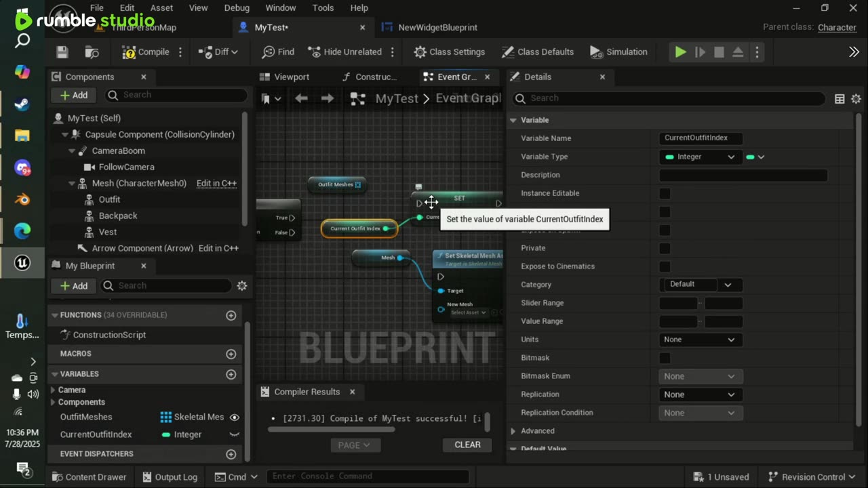Viewport: 868px width, 488px height.
Task: Open the Replication dropdown
Action: coord(699,394)
